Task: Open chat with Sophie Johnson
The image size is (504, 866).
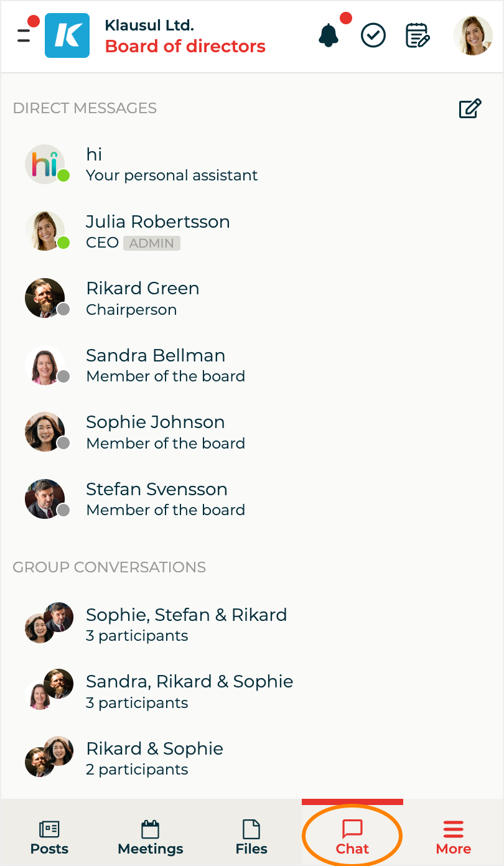Action: (x=156, y=432)
